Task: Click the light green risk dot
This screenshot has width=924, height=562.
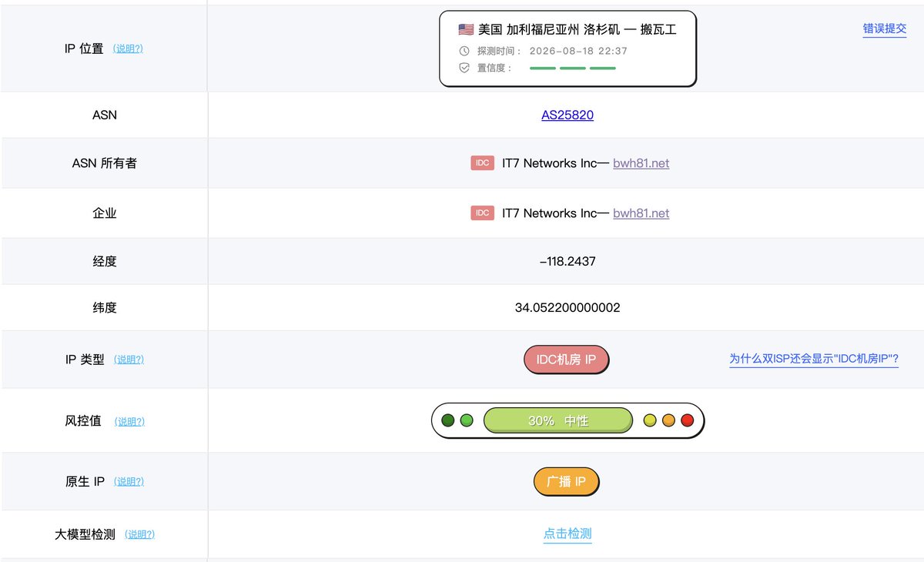Action: point(467,420)
